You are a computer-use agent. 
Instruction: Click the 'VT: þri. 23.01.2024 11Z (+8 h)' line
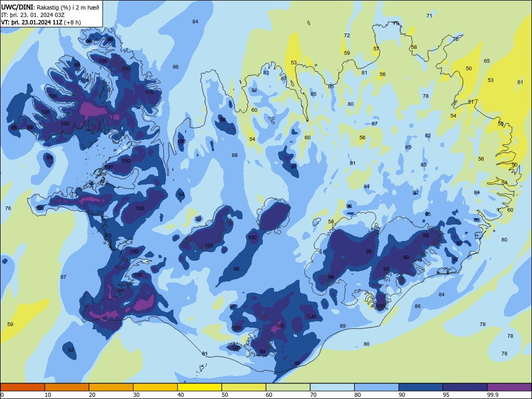click(41, 22)
